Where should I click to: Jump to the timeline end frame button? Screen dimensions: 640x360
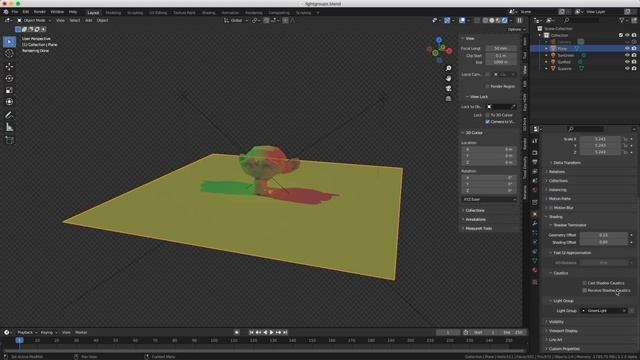point(285,332)
